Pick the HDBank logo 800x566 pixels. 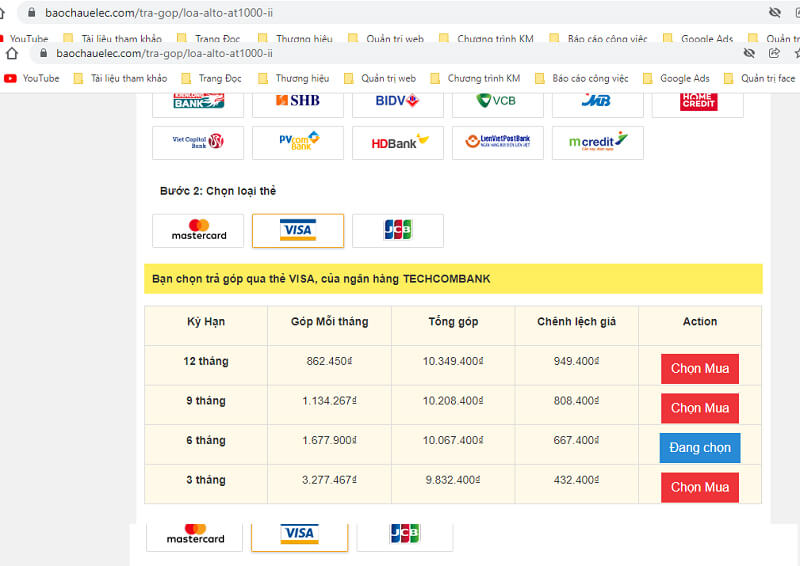pyautogui.click(x=397, y=142)
